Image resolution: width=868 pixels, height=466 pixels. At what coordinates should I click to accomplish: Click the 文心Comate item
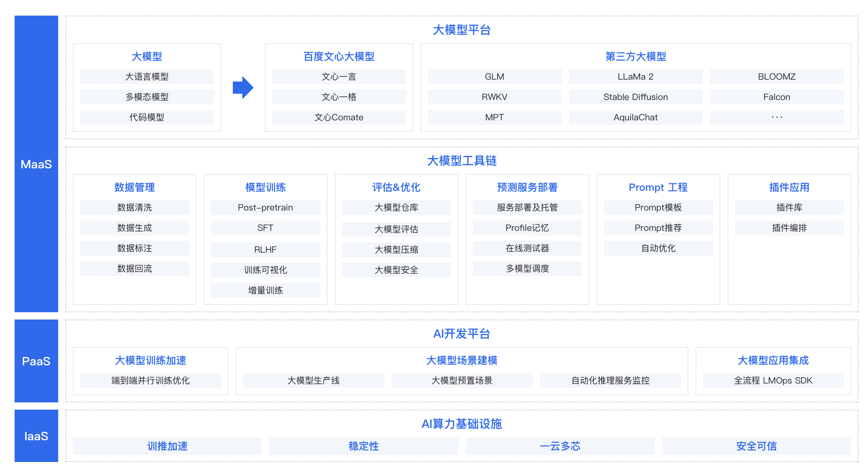(x=339, y=117)
